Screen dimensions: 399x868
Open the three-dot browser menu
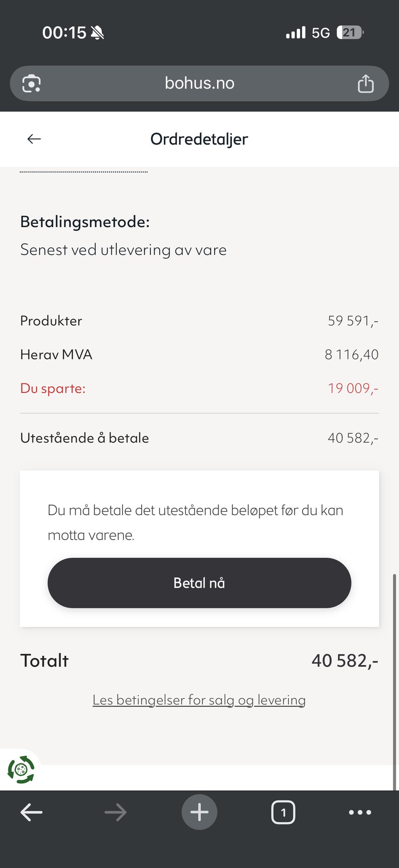360,812
